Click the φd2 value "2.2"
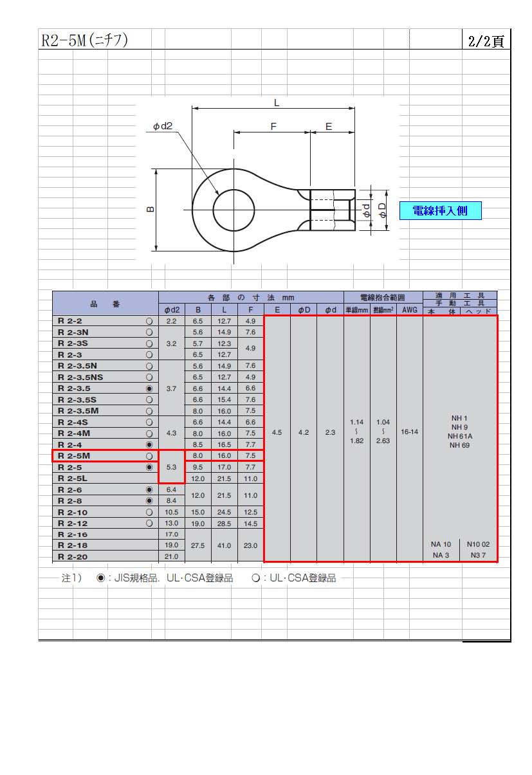 [x=171, y=321]
